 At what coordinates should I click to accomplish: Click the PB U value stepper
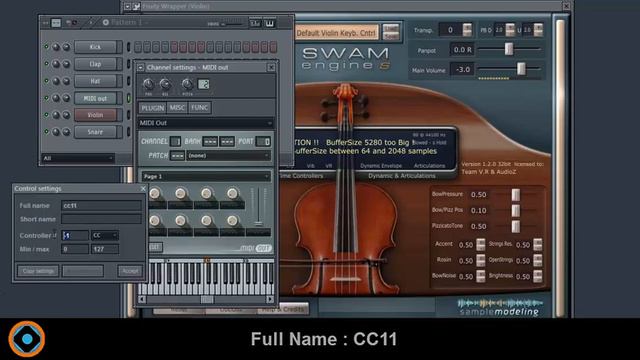[538, 29]
